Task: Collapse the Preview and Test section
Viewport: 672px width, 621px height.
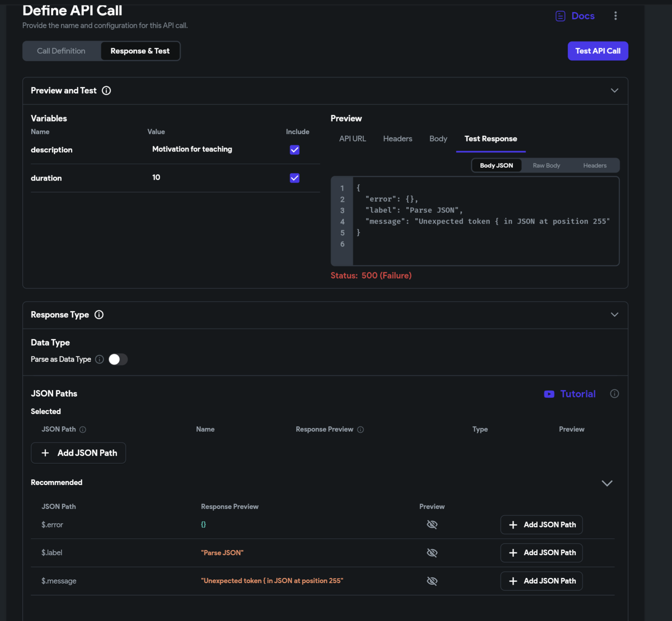Action: [614, 90]
